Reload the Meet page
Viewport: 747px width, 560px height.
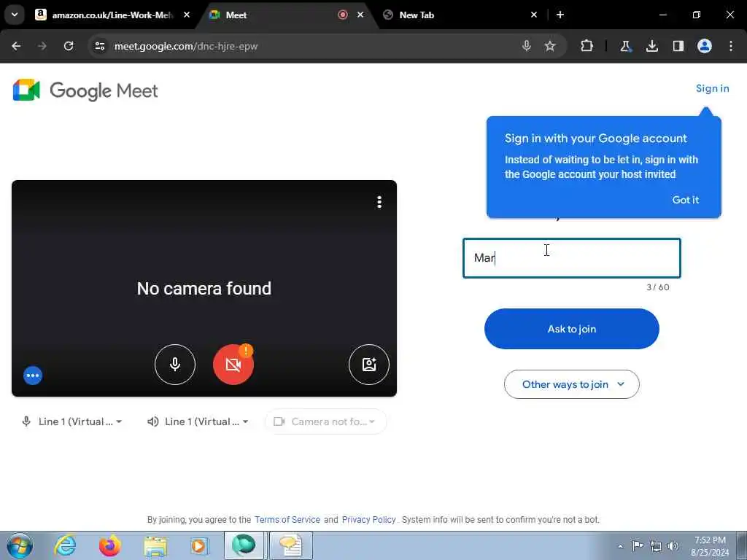coord(69,46)
